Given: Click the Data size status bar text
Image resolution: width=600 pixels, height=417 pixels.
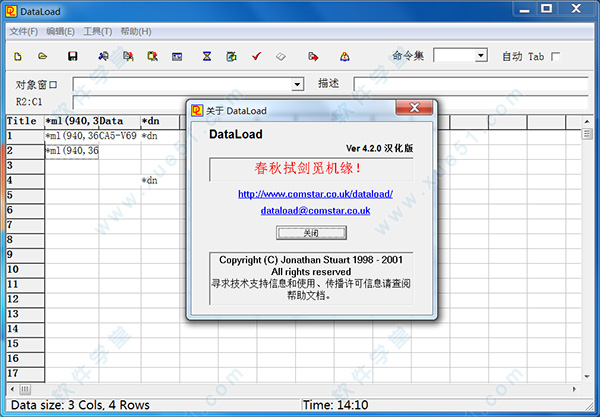Looking at the screenshot, I should click(80, 405).
